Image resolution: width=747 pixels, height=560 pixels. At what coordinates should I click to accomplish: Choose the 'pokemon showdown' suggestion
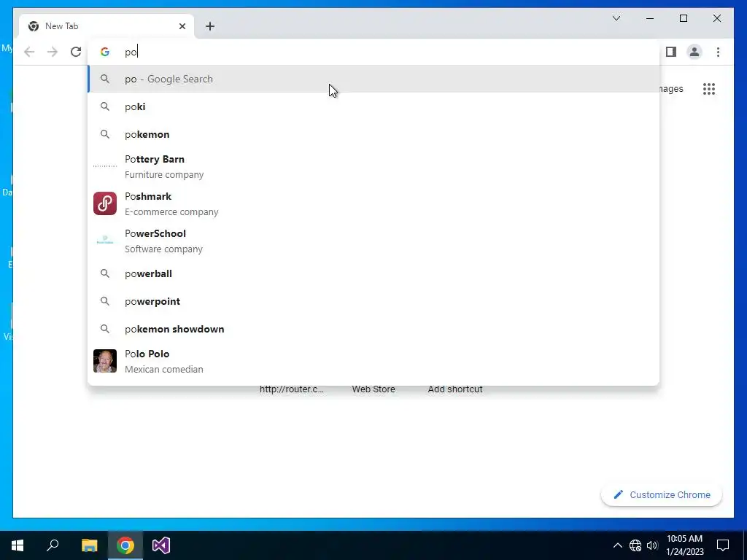(373, 329)
